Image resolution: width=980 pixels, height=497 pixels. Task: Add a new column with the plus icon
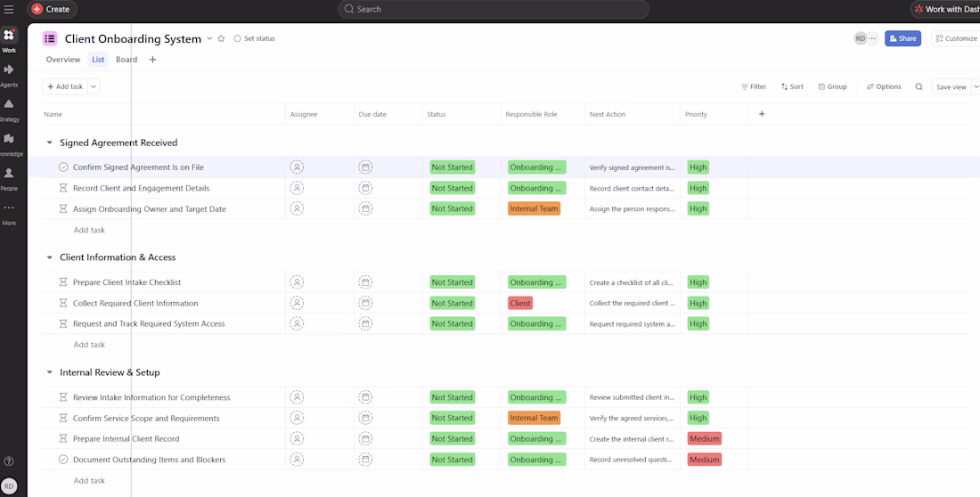(x=761, y=114)
